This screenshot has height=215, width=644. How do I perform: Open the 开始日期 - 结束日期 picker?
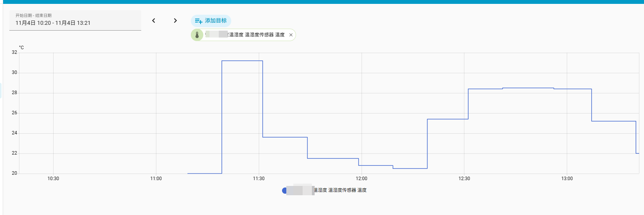coord(75,20)
